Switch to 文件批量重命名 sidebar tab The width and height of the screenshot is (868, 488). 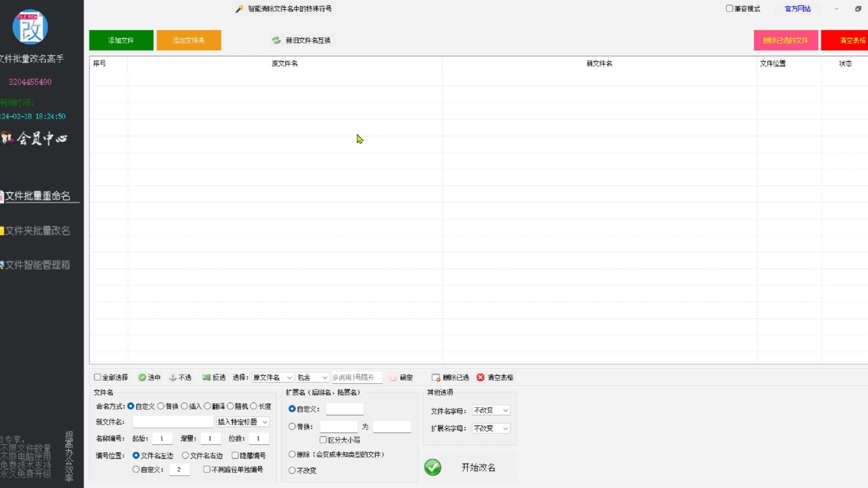tap(38, 196)
